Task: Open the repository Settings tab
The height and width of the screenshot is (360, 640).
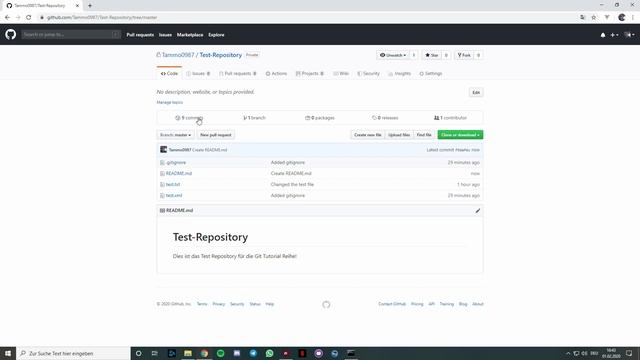Action: tap(431, 73)
